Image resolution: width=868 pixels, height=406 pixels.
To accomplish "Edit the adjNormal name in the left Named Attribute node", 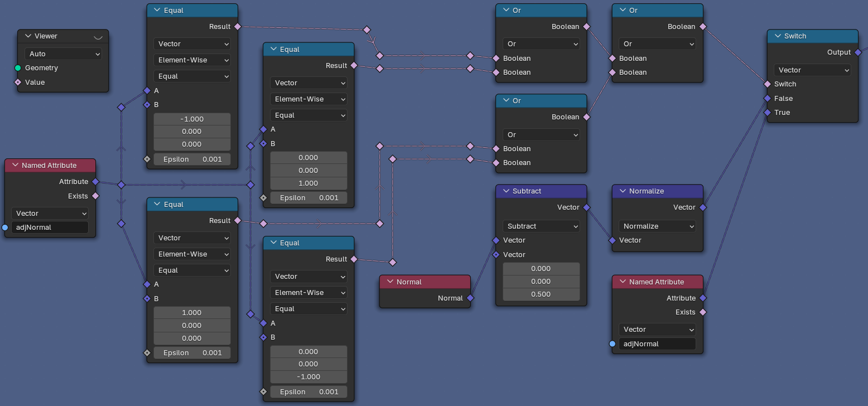I will pyautogui.click(x=50, y=227).
